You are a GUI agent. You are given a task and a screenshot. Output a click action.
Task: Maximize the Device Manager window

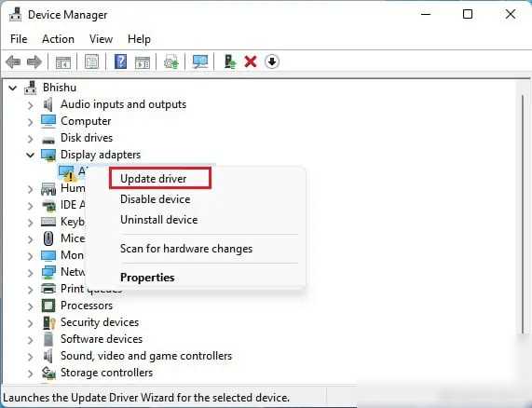[468, 14]
